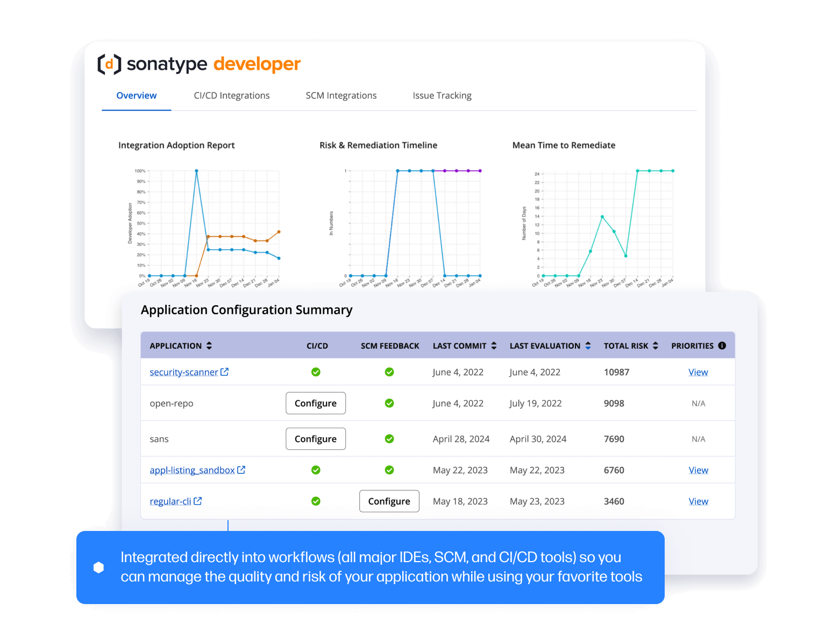
Task: Click the Integration Adoption Report title
Action: [176, 145]
